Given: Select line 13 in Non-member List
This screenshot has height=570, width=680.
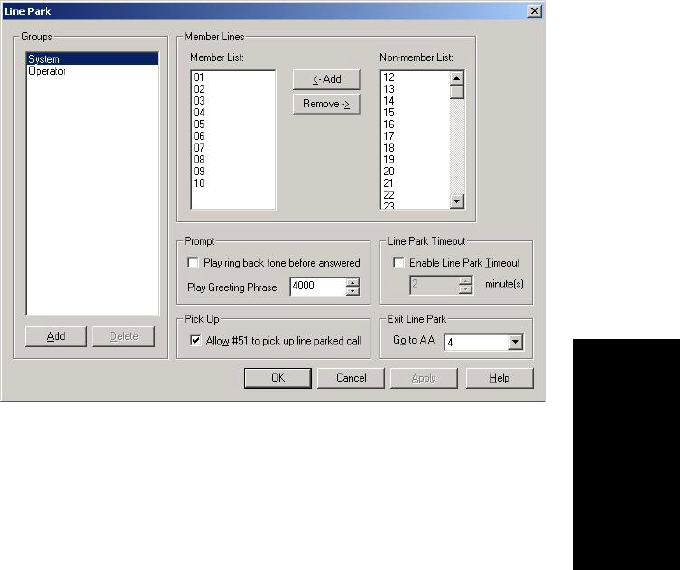Looking at the screenshot, I should tap(415, 89).
